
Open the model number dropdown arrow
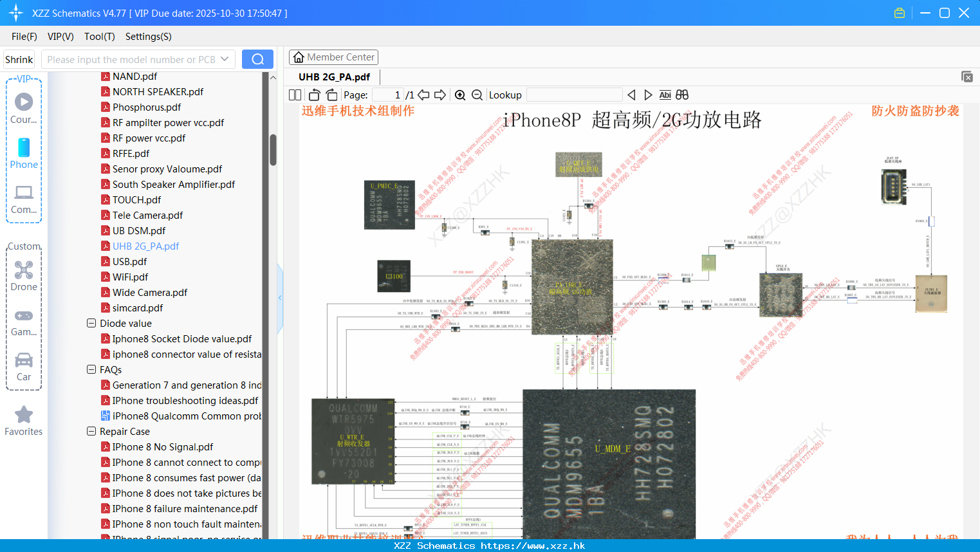pyautogui.click(x=225, y=59)
